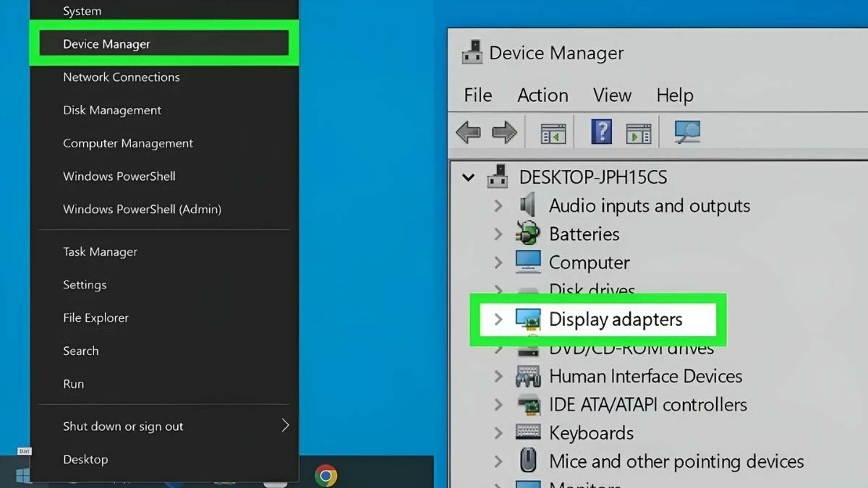
Task: Click the blue Help question mark icon
Action: click(x=601, y=132)
